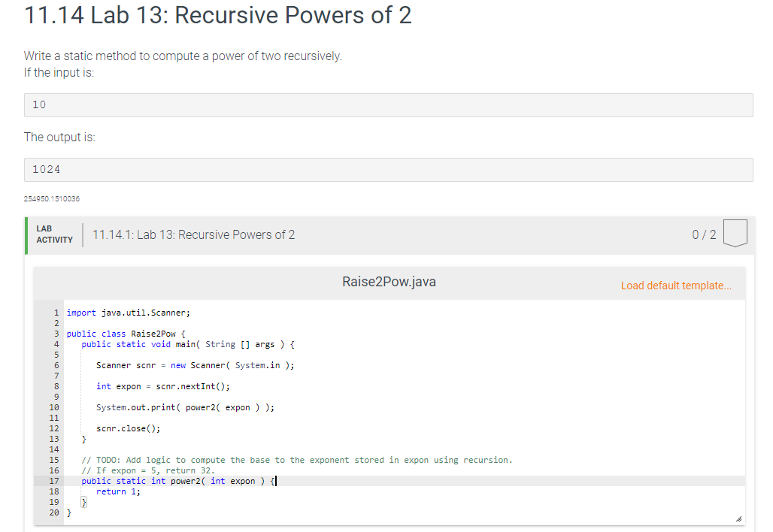The width and height of the screenshot is (773, 532).
Task: Select the Raise2Pow.java file tab
Action: [x=389, y=282]
